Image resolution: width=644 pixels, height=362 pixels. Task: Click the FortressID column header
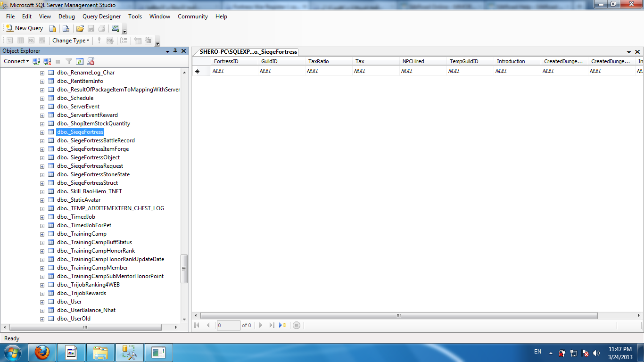click(x=234, y=61)
